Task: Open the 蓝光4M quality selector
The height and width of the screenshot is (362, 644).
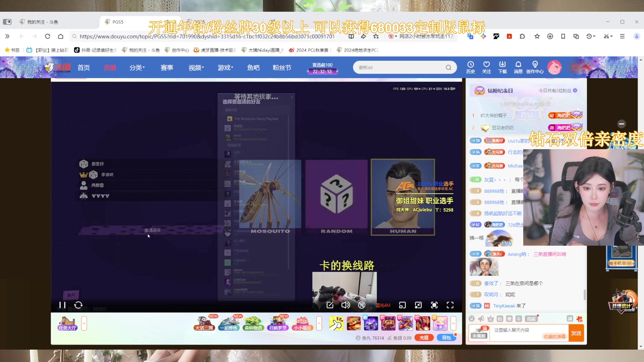Action: coord(383,305)
